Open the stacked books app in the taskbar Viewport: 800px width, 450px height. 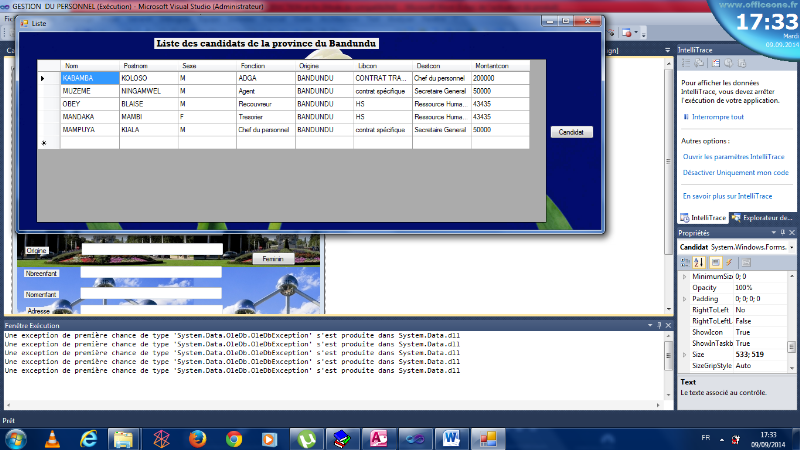[342, 439]
